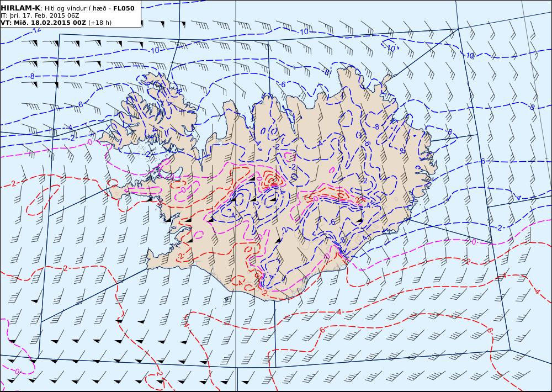The height and width of the screenshot is (392, 552).
Task: Click the HIRLAM-K model name in title
Action: pyautogui.click(x=20, y=8)
